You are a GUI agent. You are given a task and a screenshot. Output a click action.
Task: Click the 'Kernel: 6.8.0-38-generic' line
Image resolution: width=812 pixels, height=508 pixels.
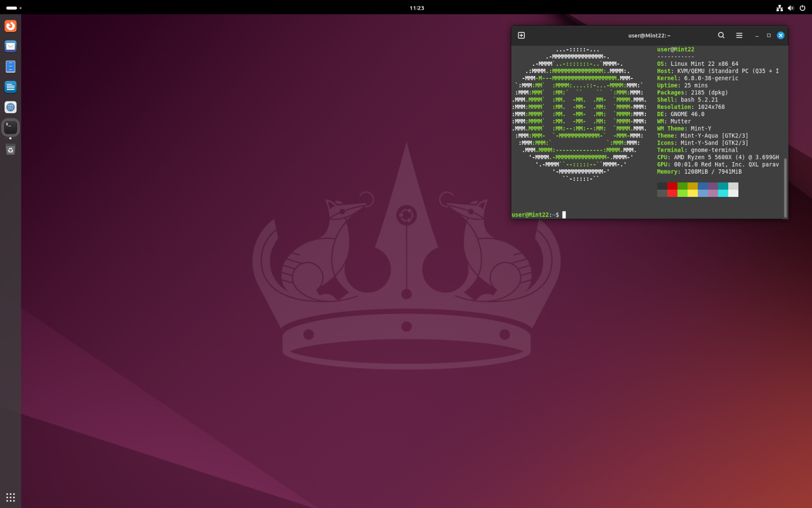[697, 78]
